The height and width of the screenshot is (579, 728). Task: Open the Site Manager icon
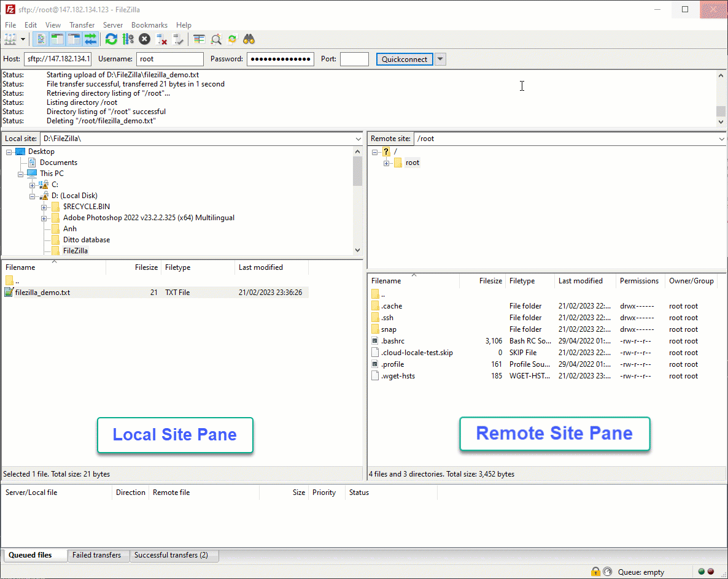(10, 39)
